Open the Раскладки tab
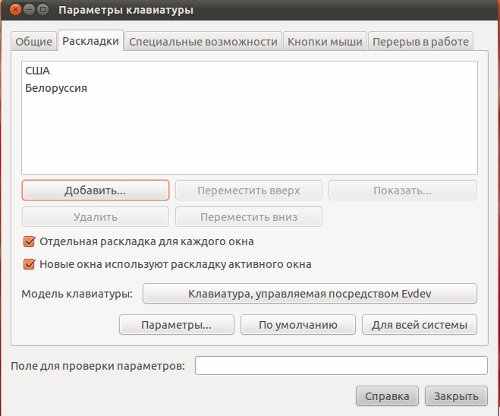500x416 pixels. [x=91, y=41]
